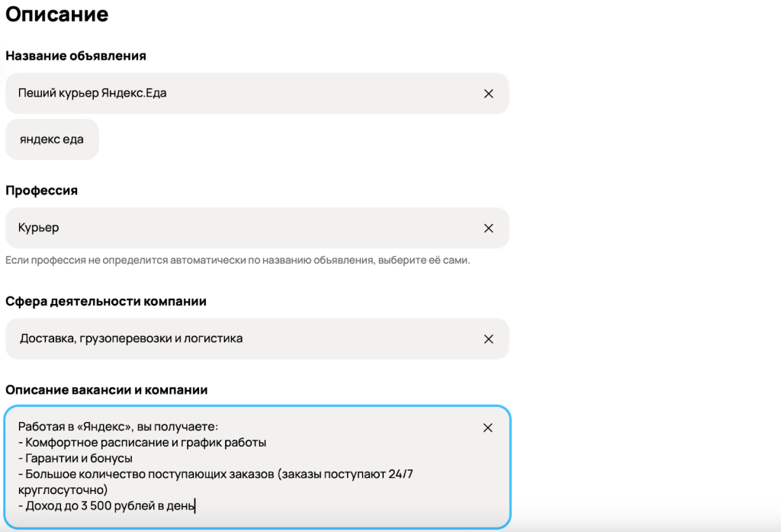The image size is (781, 532).
Task: Select the 'яндекс еда' suggestion chip
Action: pyautogui.click(x=52, y=139)
